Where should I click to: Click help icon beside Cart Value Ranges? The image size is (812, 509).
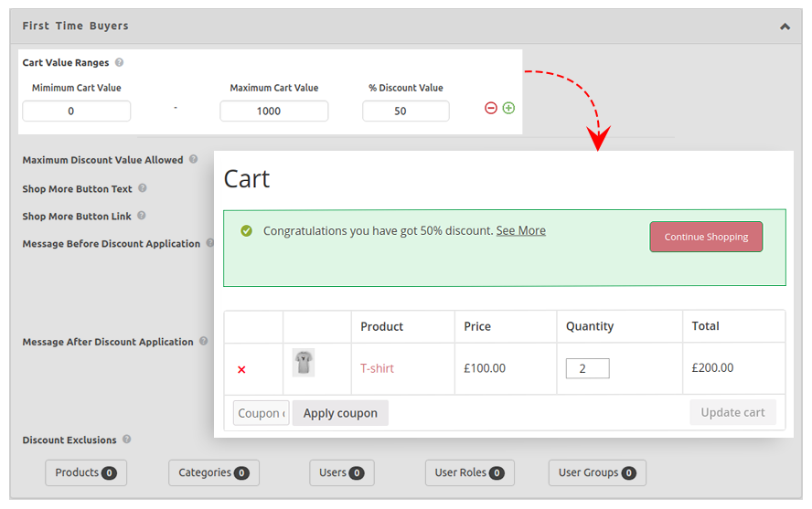120,63
